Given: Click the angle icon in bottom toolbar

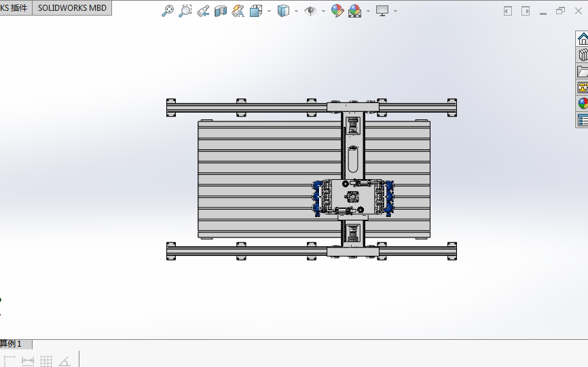Looking at the screenshot, I should [65, 361].
